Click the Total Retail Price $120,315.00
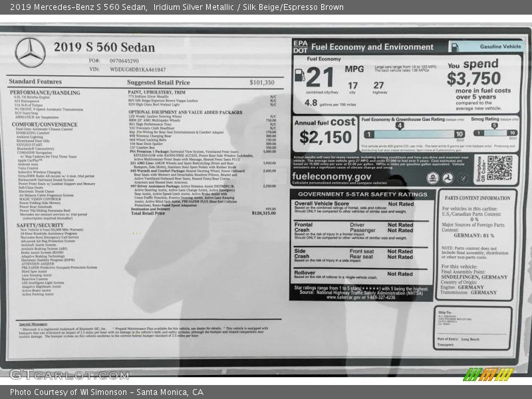The image size is (532, 399). click(x=263, y=213)
